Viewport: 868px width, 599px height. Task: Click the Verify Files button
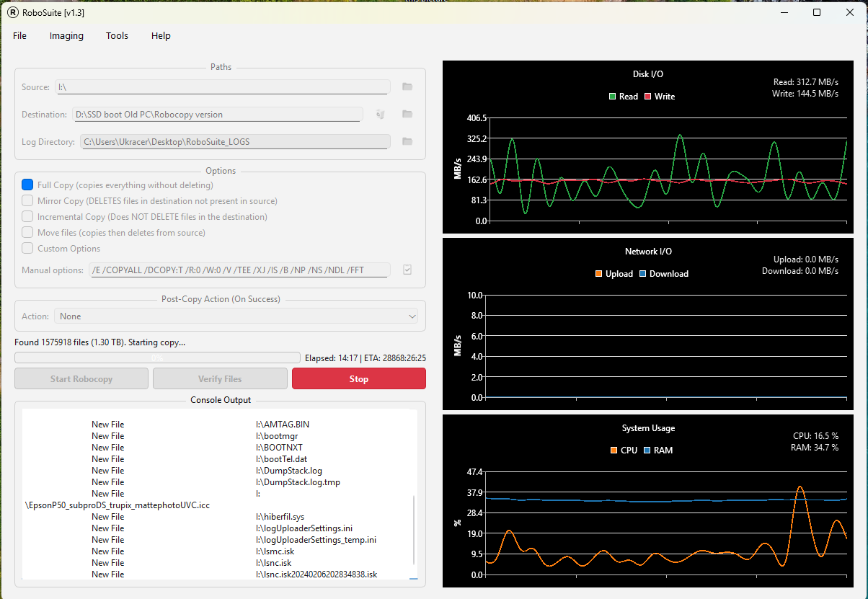[220, 379]
